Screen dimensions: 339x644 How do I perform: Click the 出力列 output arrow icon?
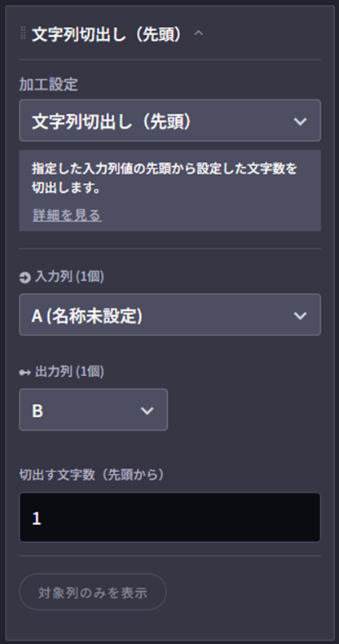[25, 373]
